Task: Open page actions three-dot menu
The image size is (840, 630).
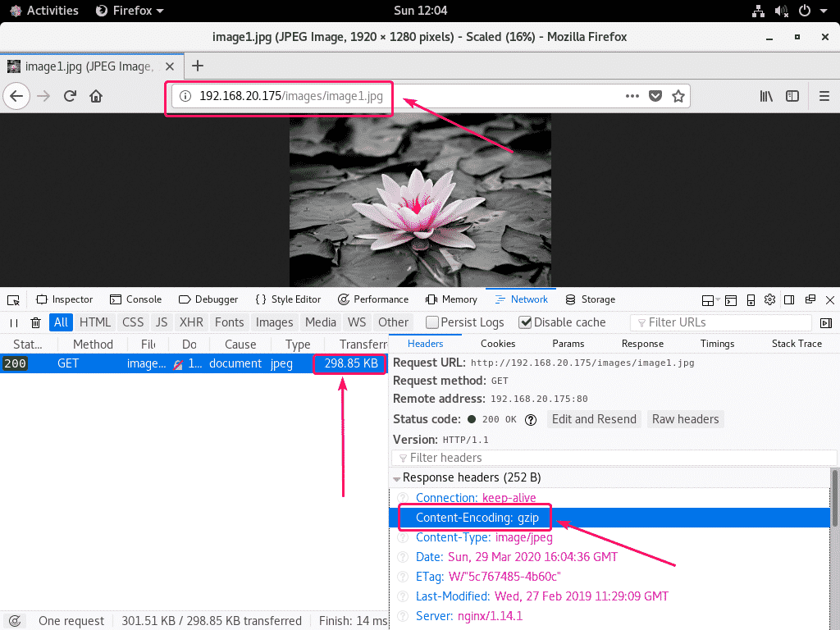Action: [x=632, y=97]
